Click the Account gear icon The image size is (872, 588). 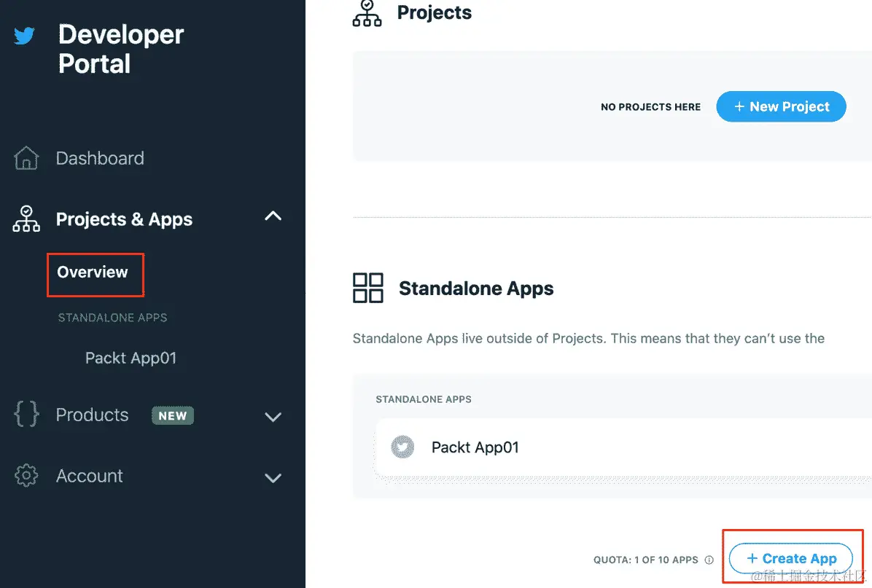tap(26, 476)
